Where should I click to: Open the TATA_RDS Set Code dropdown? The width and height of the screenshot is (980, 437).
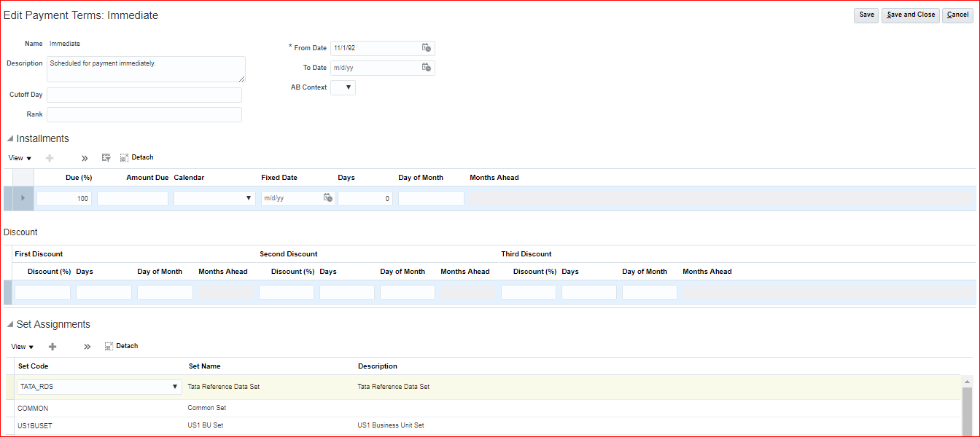tap(174, 387)
